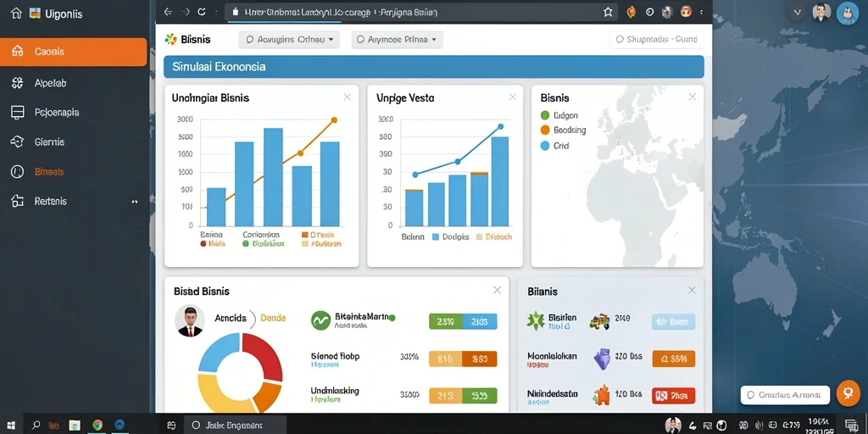
Task: Click the clock icon beside Binsals
Action: [x=17, y=171]
